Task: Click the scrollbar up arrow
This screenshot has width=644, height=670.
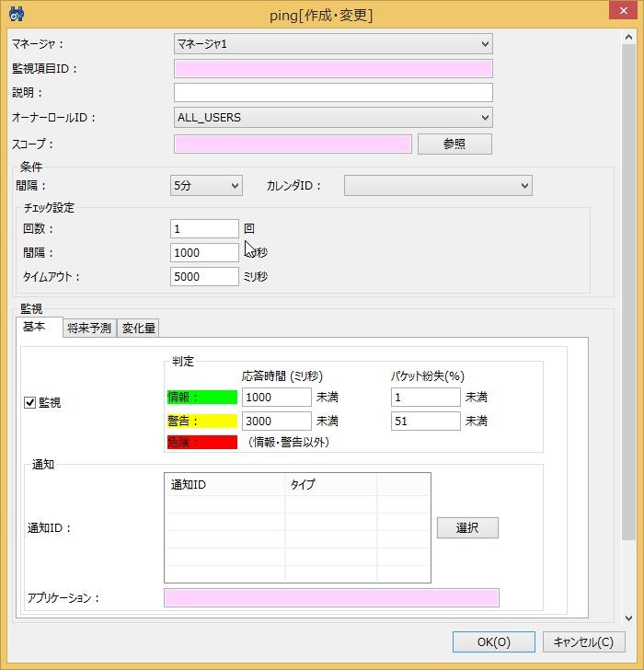Action: (628, 37)
